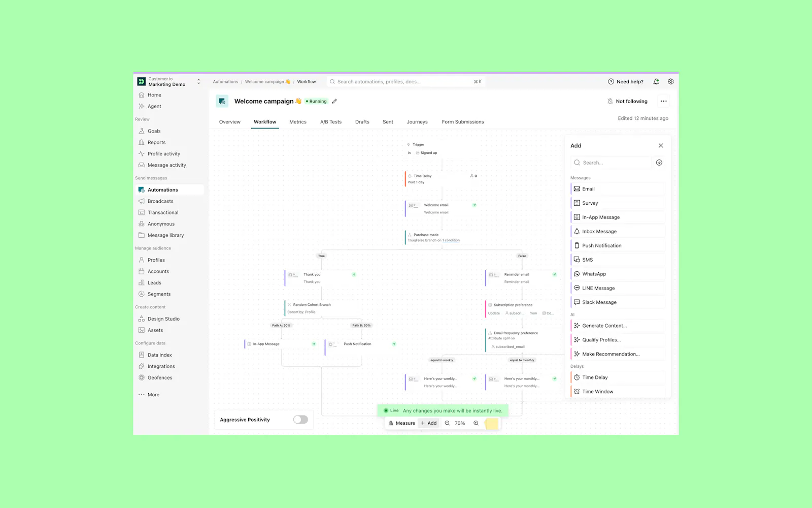Click the 1 condition link in Purchase made
Screen dimensions: 812x508
451,240
